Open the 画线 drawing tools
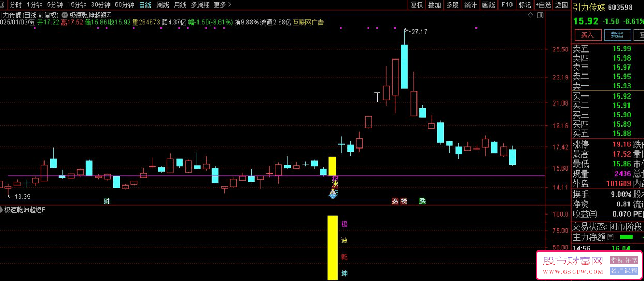 pyautogui.click(x=489, y=5)
